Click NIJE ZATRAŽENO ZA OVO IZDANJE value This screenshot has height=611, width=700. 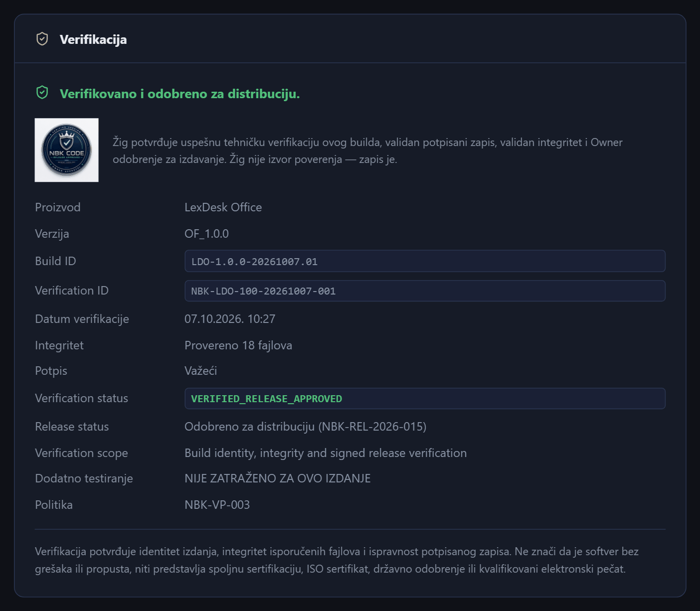pos(278,478)
